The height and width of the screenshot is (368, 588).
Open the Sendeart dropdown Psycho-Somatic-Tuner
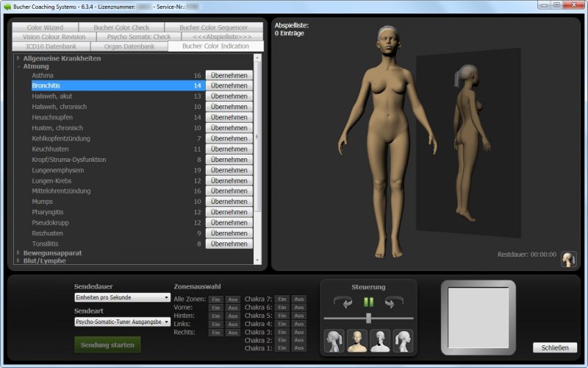pyautogui.click(x=122, y=322)
